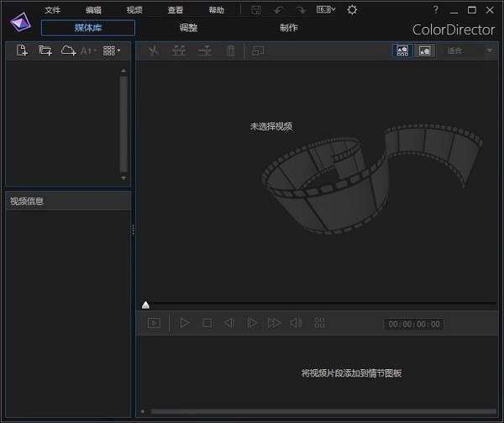Click the import media folder icon
This screenshot has width=504, height=423.
(x=45, y=50)
